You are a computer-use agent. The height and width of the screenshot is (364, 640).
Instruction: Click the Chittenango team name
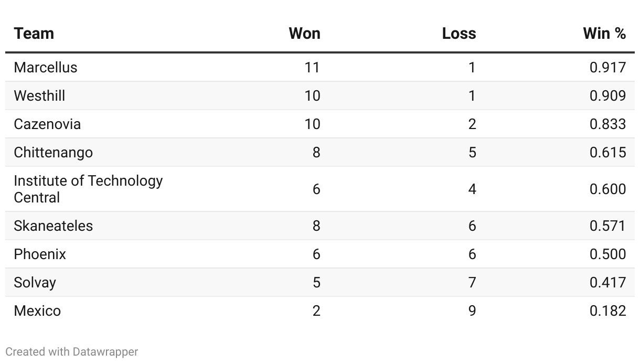click(x=53, y=152)
